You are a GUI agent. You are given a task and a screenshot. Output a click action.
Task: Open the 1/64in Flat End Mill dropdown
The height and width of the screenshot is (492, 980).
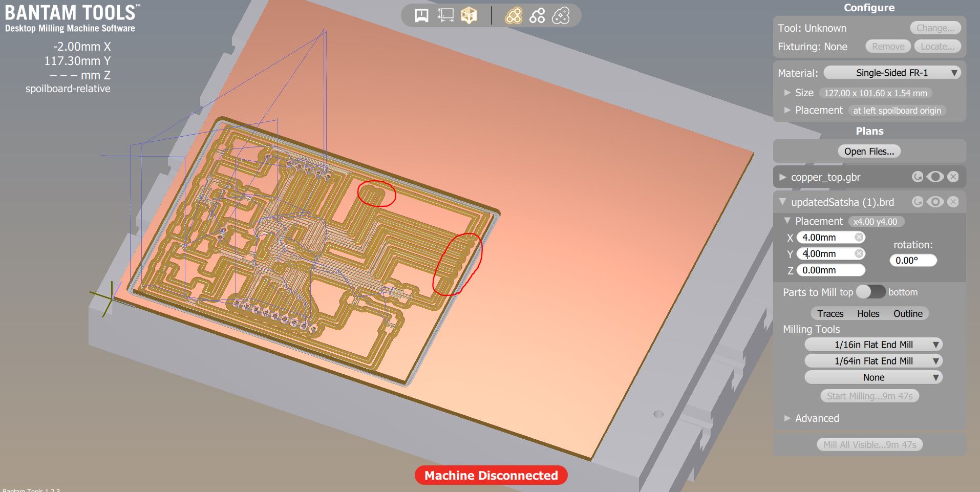click(x=874, y=361)
